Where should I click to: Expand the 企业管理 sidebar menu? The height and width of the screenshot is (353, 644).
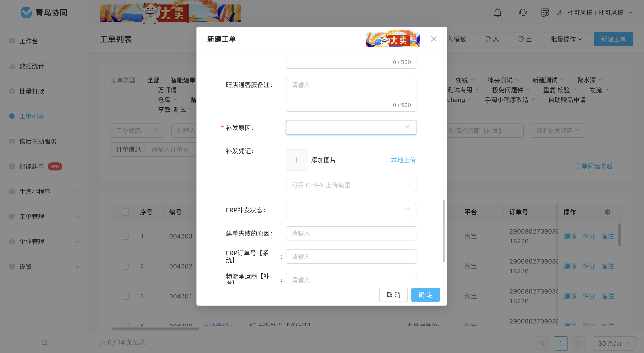[x=77, y=242]
